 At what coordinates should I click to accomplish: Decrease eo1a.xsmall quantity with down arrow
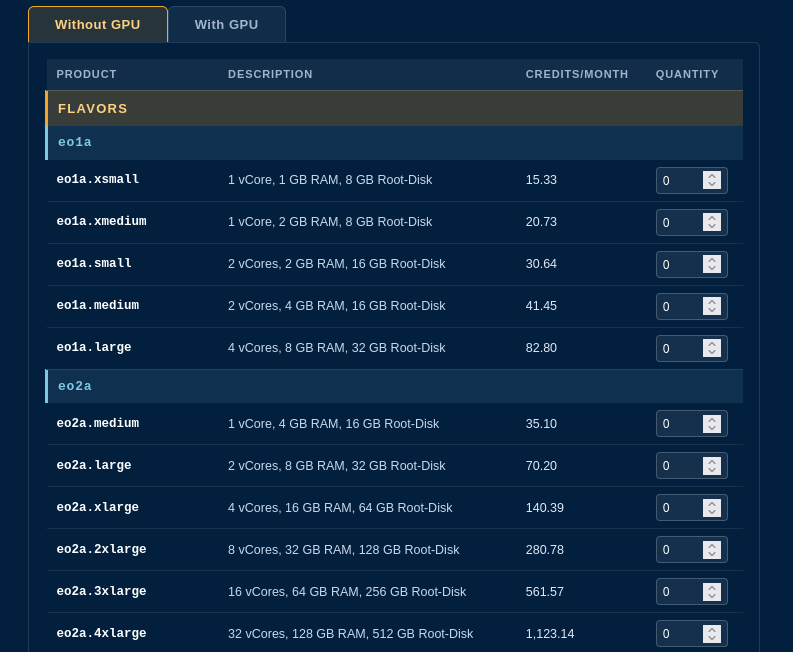[x=712, y=185]
